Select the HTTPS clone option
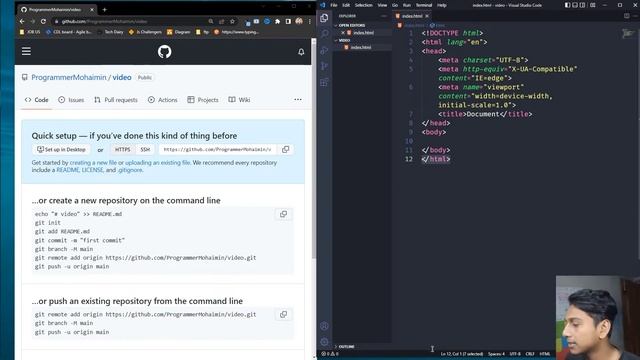Image resolution: width=640 pixels, height=360 pixels. [122, 149]
